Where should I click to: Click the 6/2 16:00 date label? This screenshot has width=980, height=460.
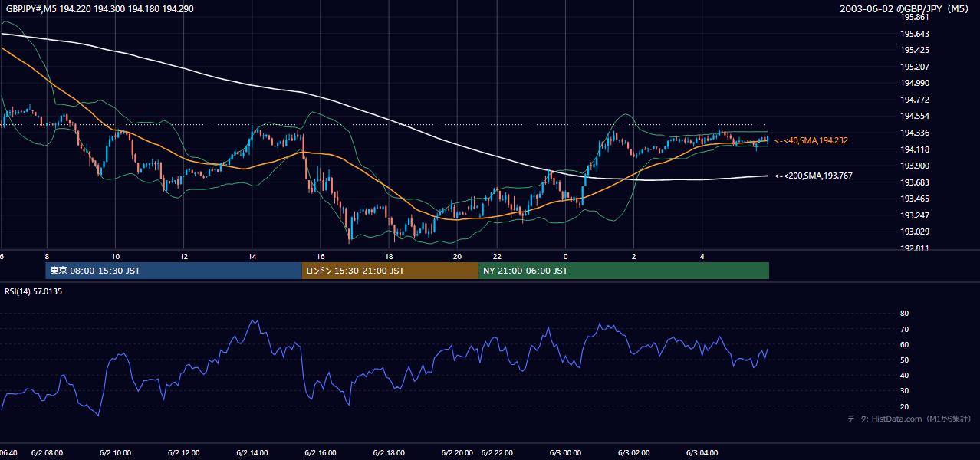pos(321,453)
